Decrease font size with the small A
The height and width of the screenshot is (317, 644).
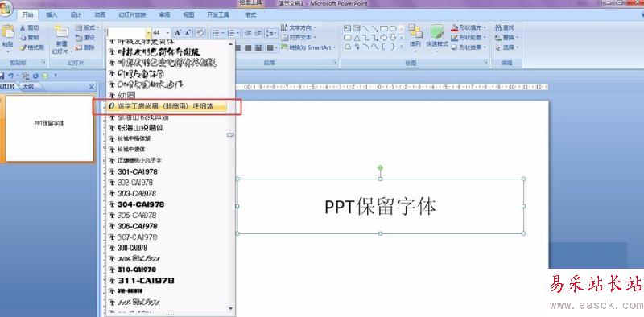(x=188, y=32)
